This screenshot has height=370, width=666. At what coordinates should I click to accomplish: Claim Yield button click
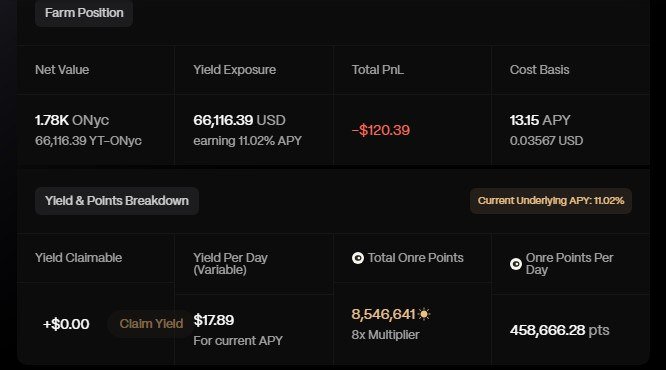click(151, 324)
